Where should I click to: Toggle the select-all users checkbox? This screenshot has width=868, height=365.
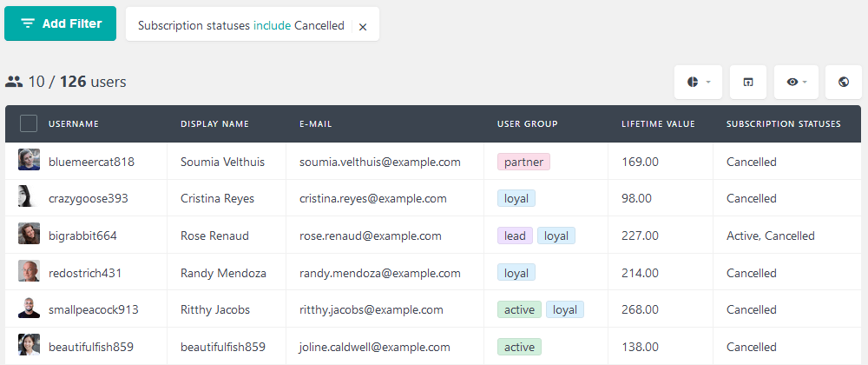(x=29, y=123)
